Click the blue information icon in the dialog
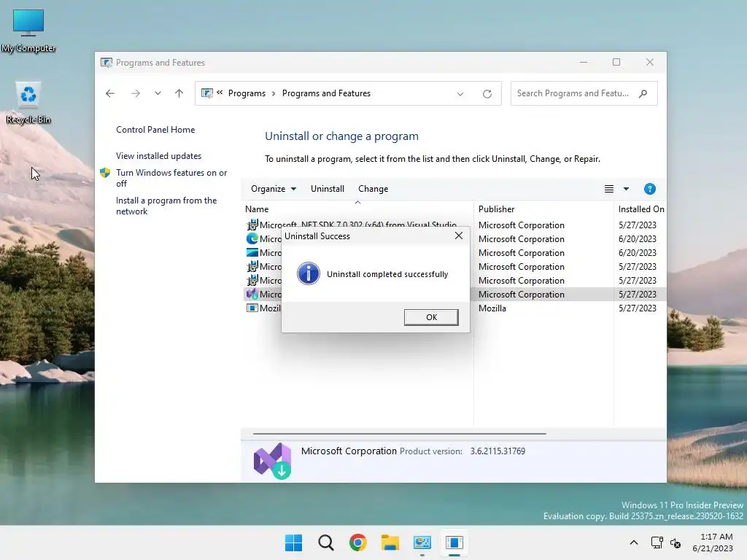This screenshot has height=560, width=747. 309,274
